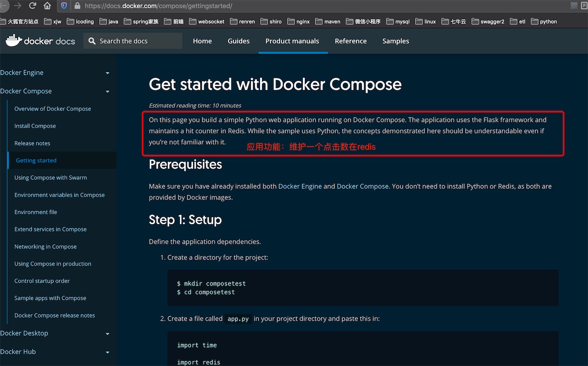Screen dimensions: 588x366
Task: Open the python bookmark folder
Action: (544, 21)
